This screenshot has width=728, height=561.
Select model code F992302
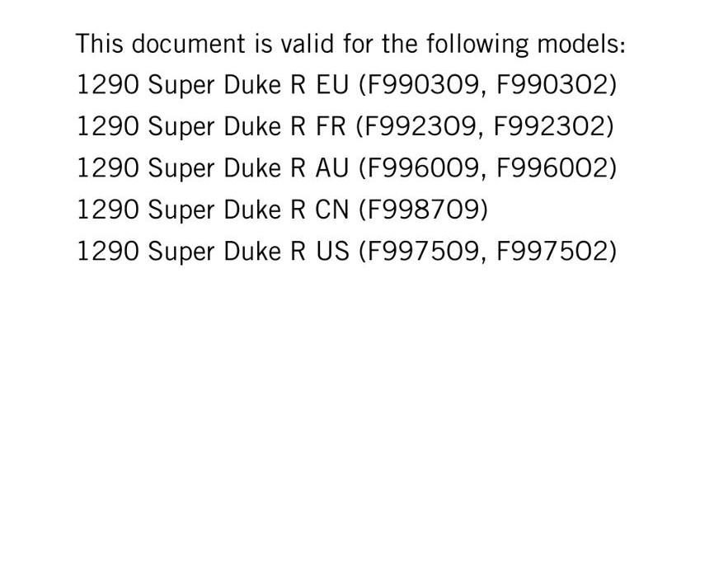[x=549, y=126]
